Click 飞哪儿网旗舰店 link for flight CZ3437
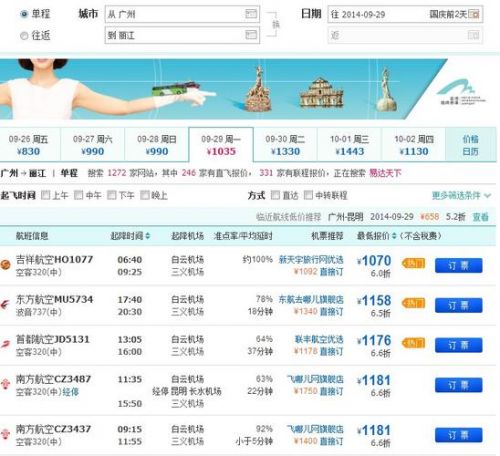Image resolution: width=500 pixels, height=456 pixels. coord(315,429)
